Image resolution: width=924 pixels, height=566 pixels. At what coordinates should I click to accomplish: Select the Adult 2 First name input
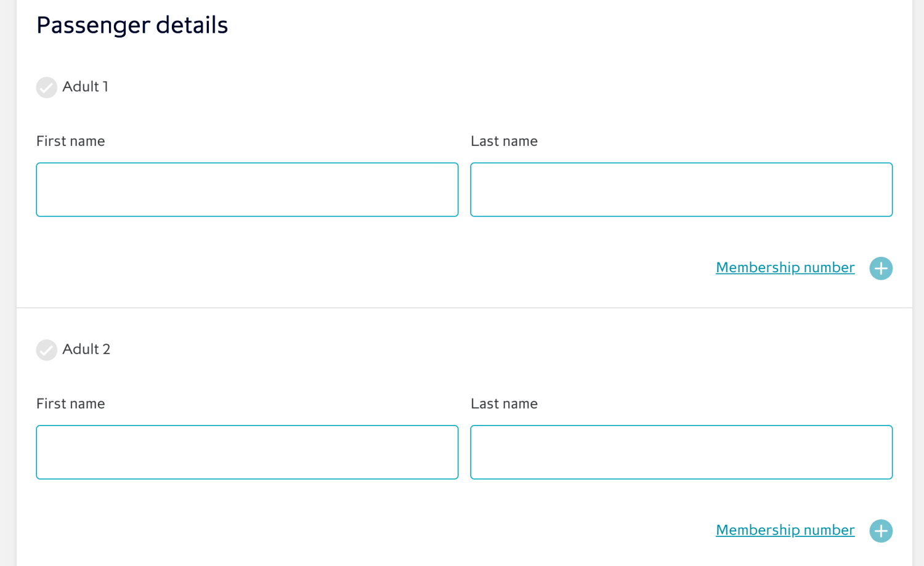(x=247, y=452)
